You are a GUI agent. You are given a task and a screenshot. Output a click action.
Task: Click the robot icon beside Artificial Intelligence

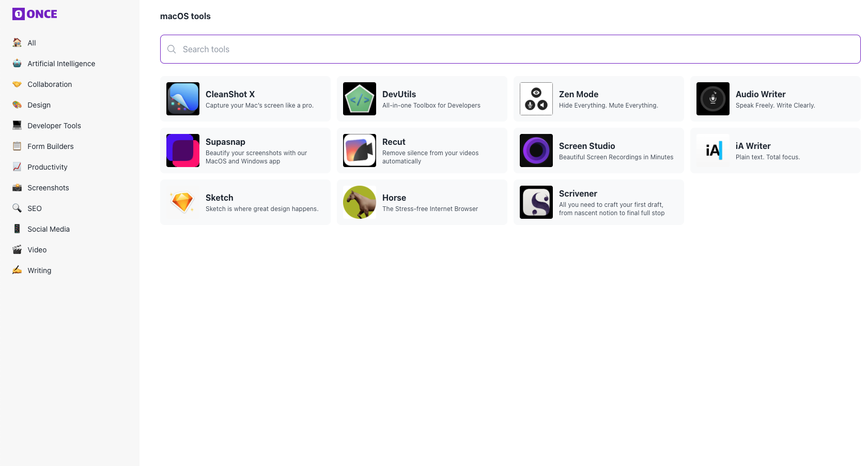pos(17,63)
